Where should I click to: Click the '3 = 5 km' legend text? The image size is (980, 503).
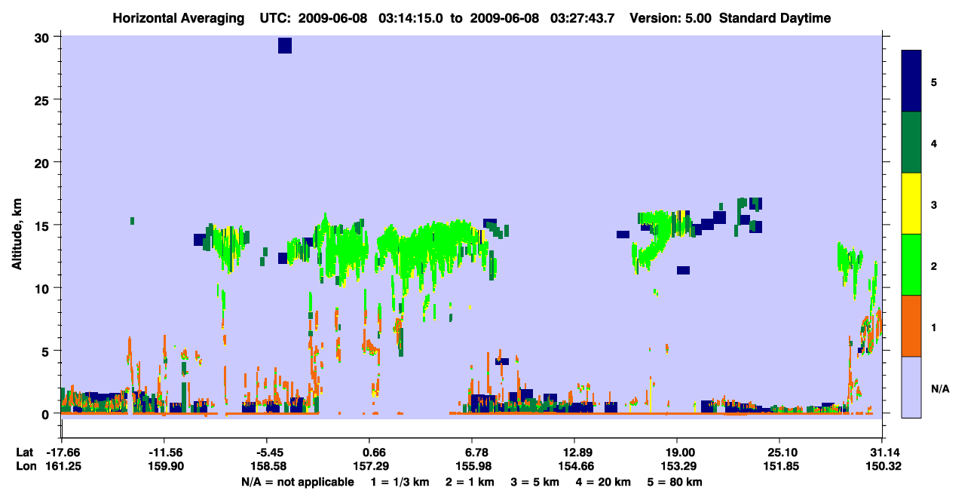click(x=534, y=482)
